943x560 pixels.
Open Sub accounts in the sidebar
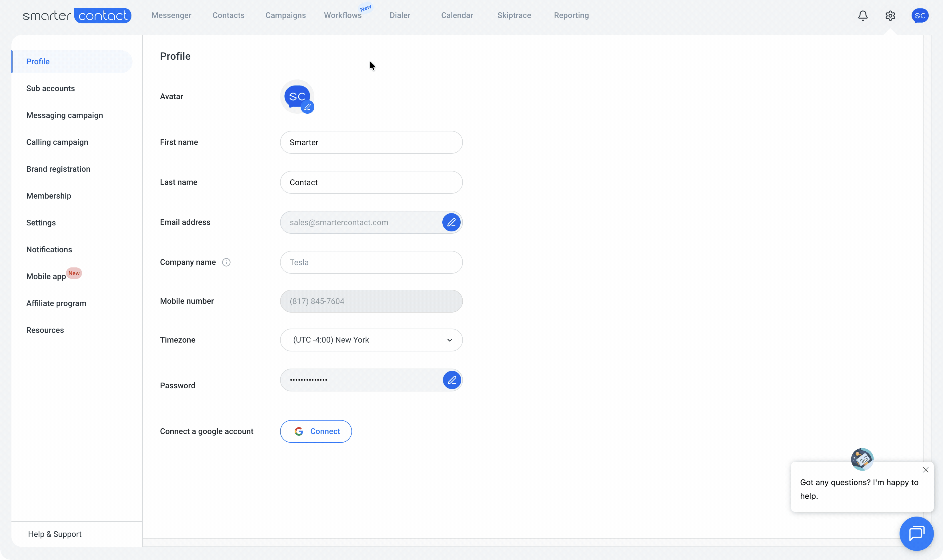(51, 88)
